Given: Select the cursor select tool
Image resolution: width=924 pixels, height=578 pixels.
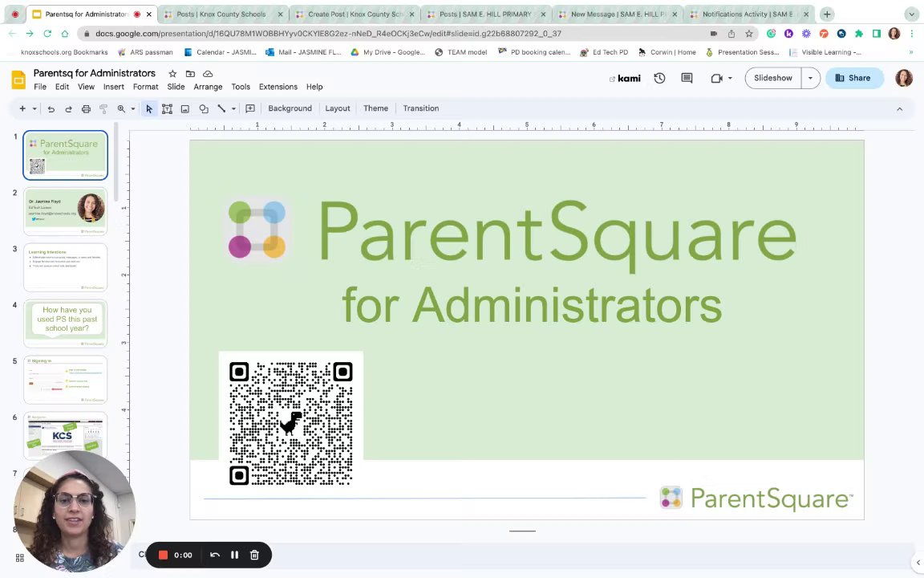Looking at the screenshot, I should point(149,108).
